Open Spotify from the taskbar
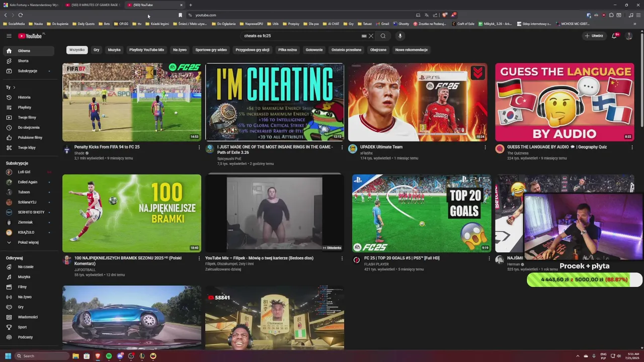This screenshot has height=362, width=644. coord(109,356)
